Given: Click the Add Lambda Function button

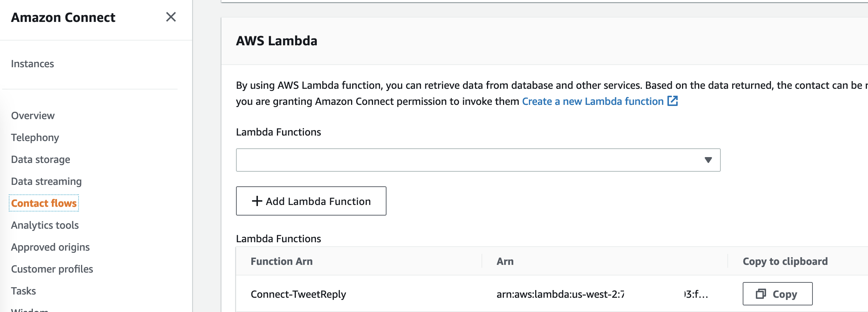Looking at the screenshot, I should tap(311, 201).
